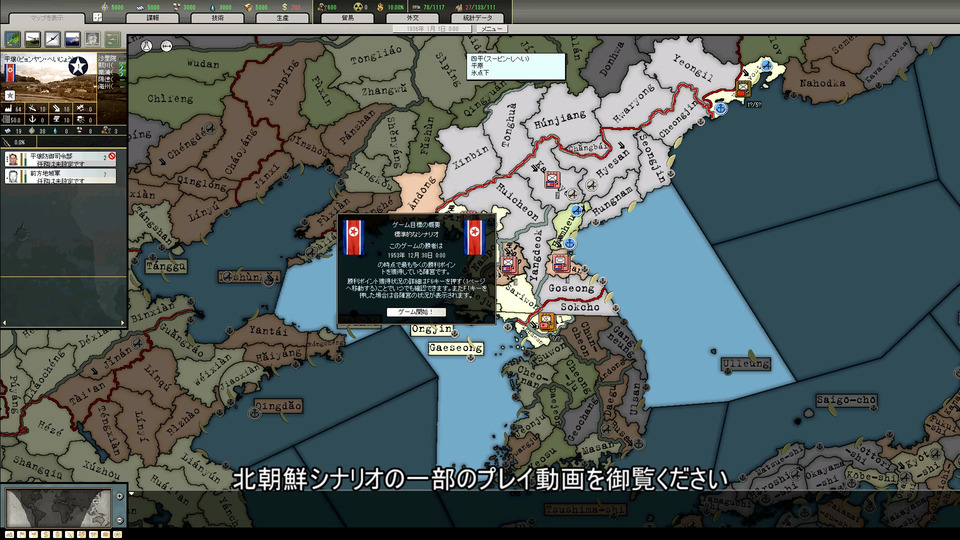Collapse minimap with the white triangle arrow
The width and height of the screenshot is (960, 540).
131,493
